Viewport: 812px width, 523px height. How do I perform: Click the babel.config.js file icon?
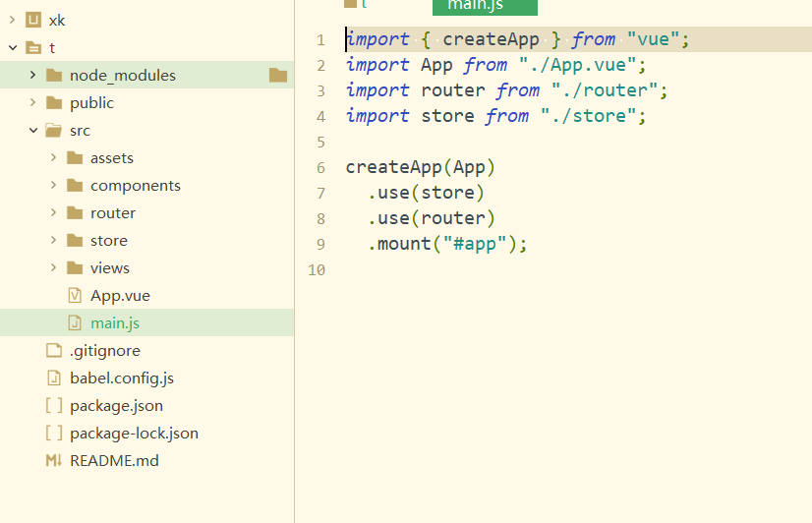(x=54, y=378)
